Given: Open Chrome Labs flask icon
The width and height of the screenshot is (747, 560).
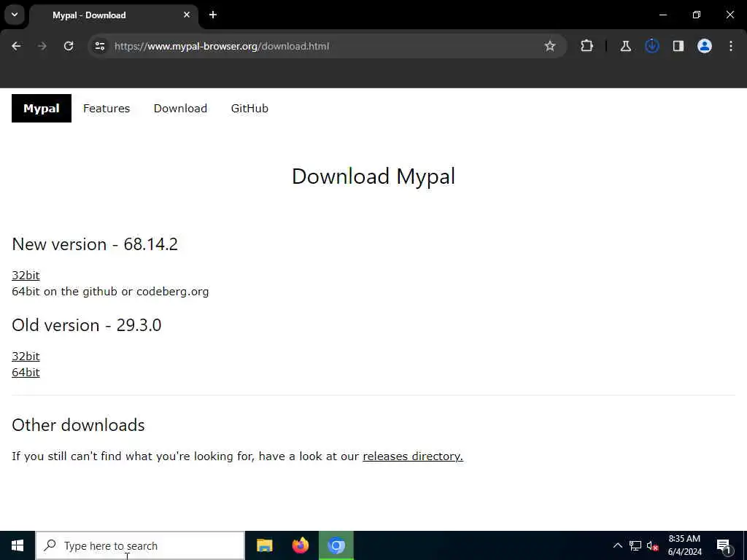Looking at the screenshot, I should [x=625, y=46].
